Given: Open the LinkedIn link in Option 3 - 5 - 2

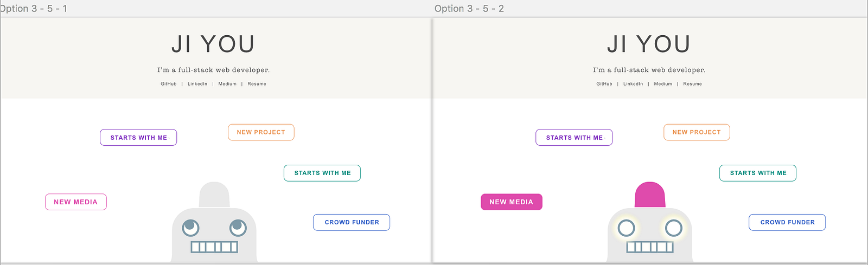Looking at the screenshot, I should pyautogui.click(x=633, y=84).
